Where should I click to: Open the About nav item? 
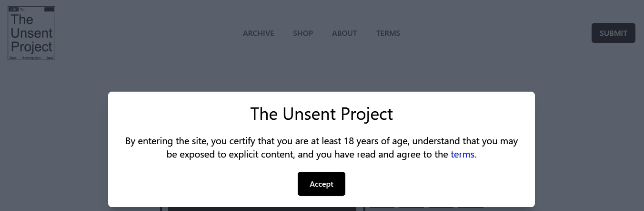coord(344,33)
